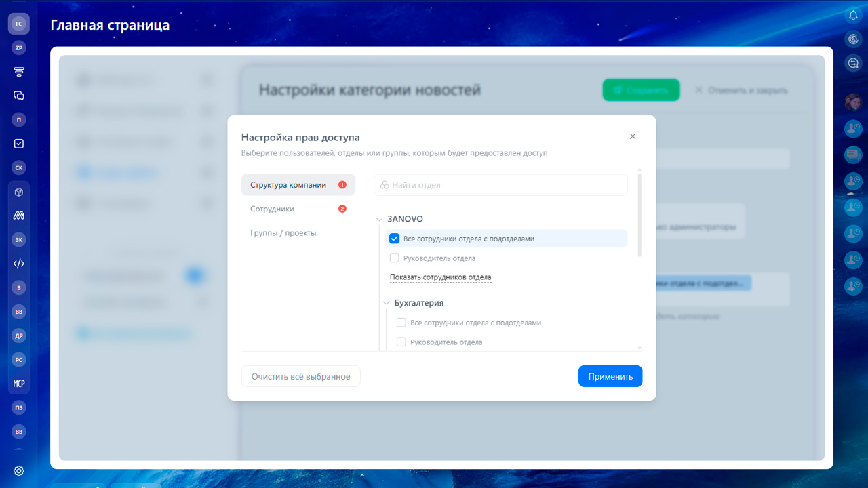
Task: Click the Настройка прав доступа dialog title
Action: coord(300,138)
